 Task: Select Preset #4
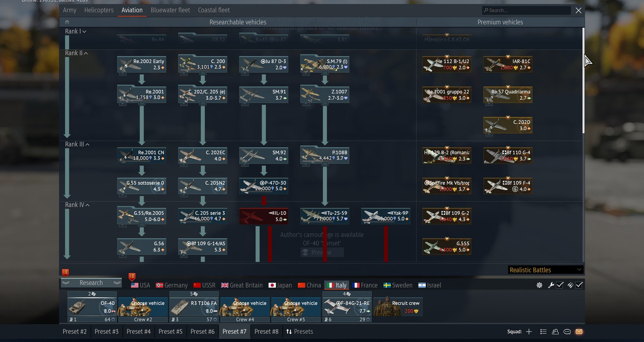(x=138, y=331)
